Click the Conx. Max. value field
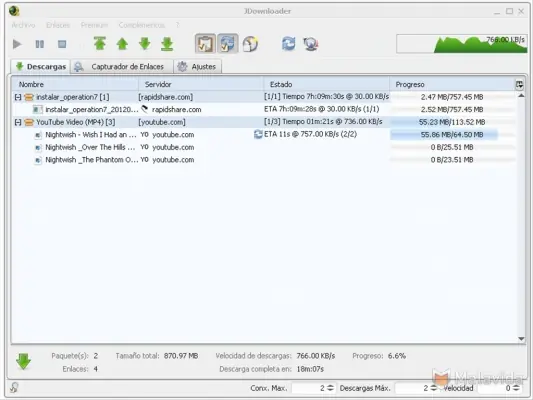Image resolution: width=533 pixels, height=400 pixels. point(309,388)
